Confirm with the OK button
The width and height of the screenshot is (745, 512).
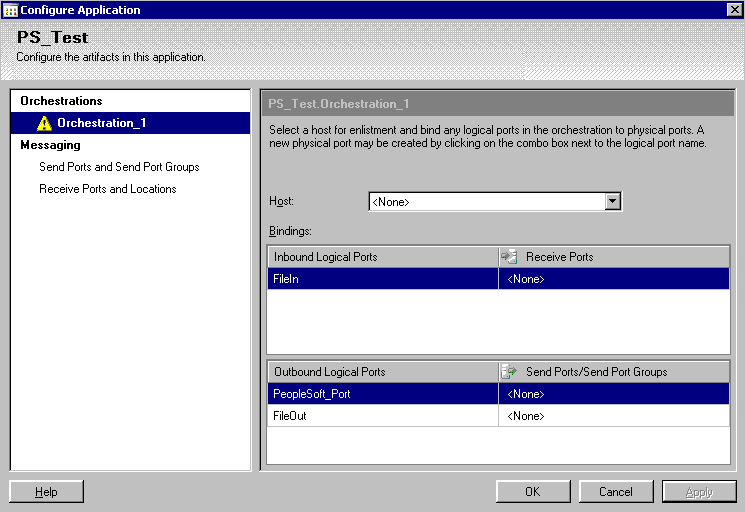tap(533, 492)
